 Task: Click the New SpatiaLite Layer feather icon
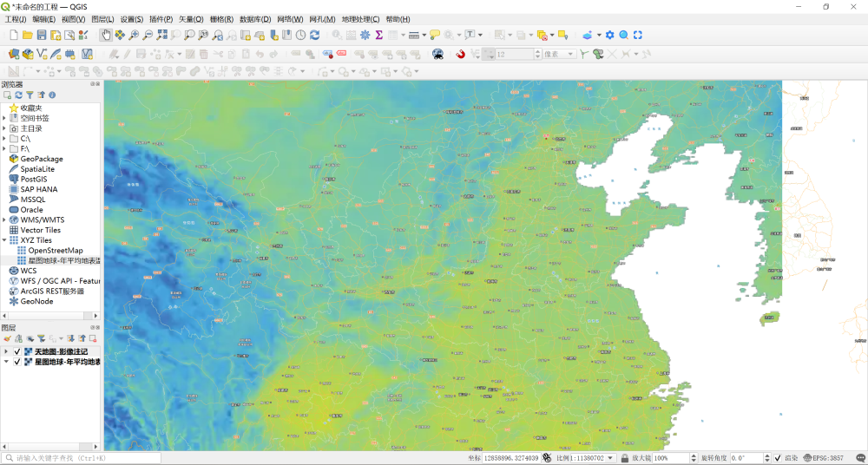click(x=56, y=54)
